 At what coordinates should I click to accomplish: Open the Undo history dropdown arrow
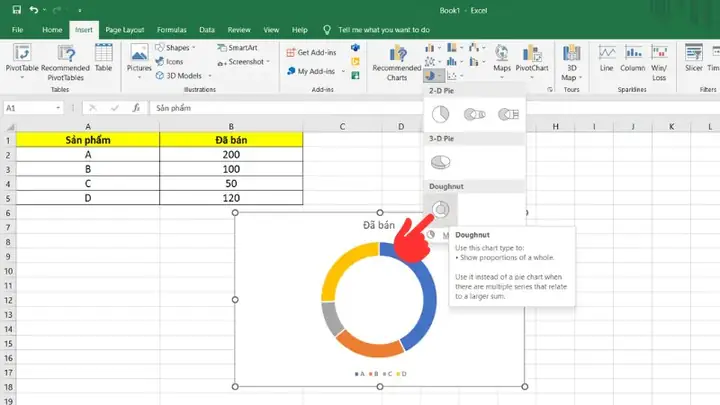(x=44, y=10)
